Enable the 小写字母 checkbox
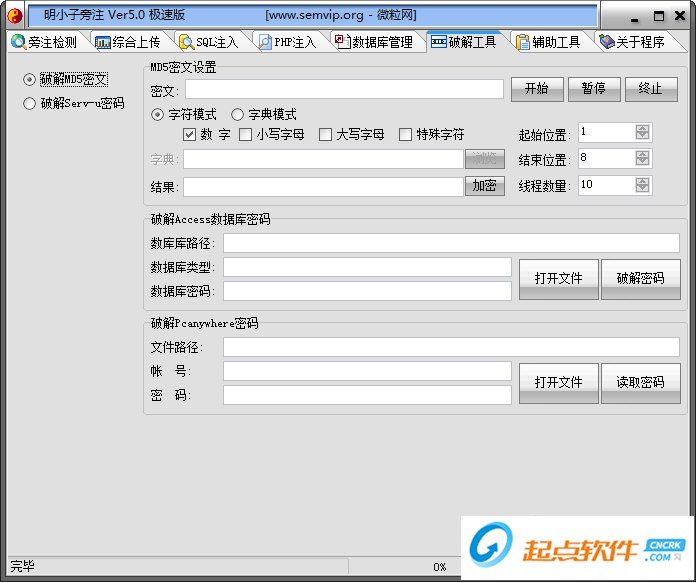The image size is (697, 583). pos(246,135)
